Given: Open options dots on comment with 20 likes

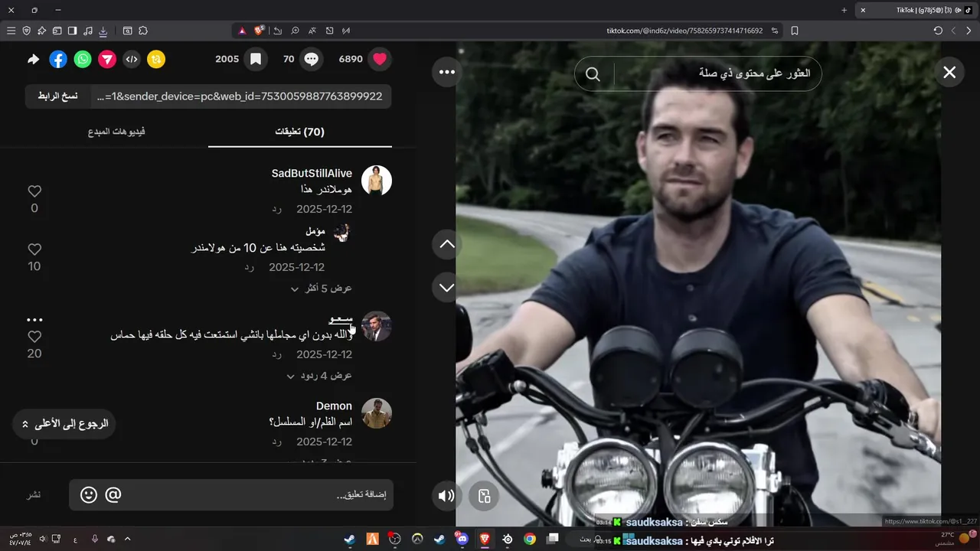Looking at the screenshot, I should 34,320.
